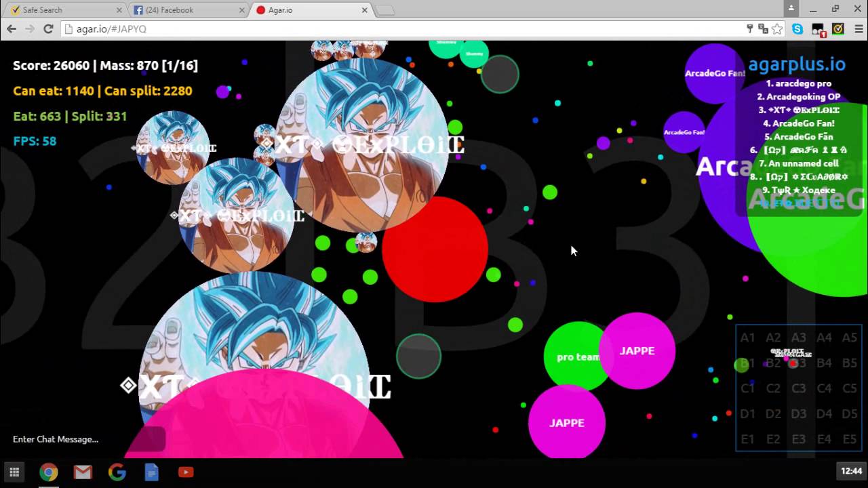Open the Skype extension icon

(797, 28)
